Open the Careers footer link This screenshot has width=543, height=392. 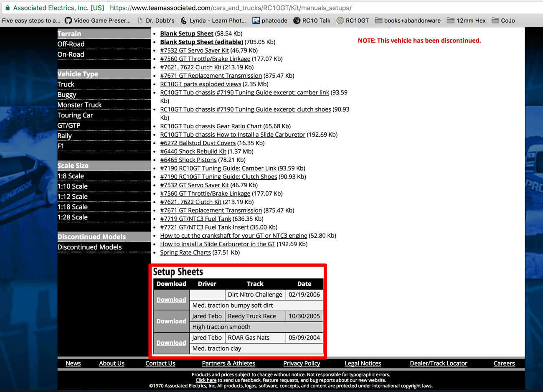click(x=504, y=364)
